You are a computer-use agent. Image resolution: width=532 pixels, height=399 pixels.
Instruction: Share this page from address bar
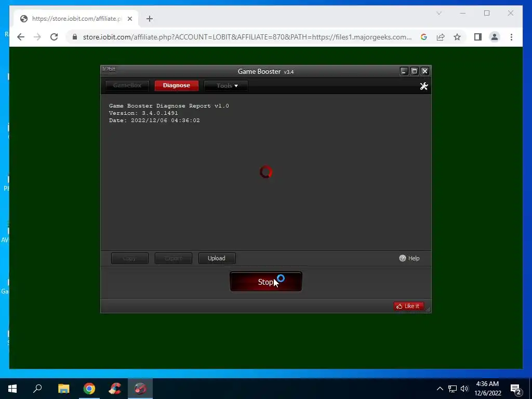coord(441,37)
